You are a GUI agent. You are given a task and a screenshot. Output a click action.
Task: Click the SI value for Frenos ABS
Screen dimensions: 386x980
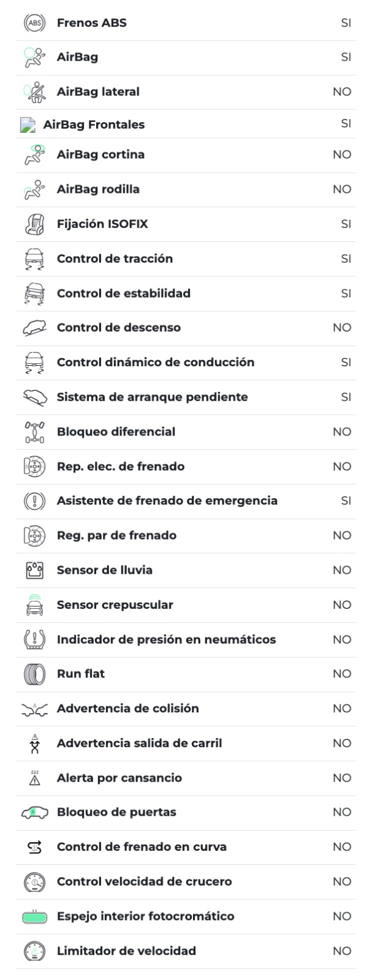(346, 23)
